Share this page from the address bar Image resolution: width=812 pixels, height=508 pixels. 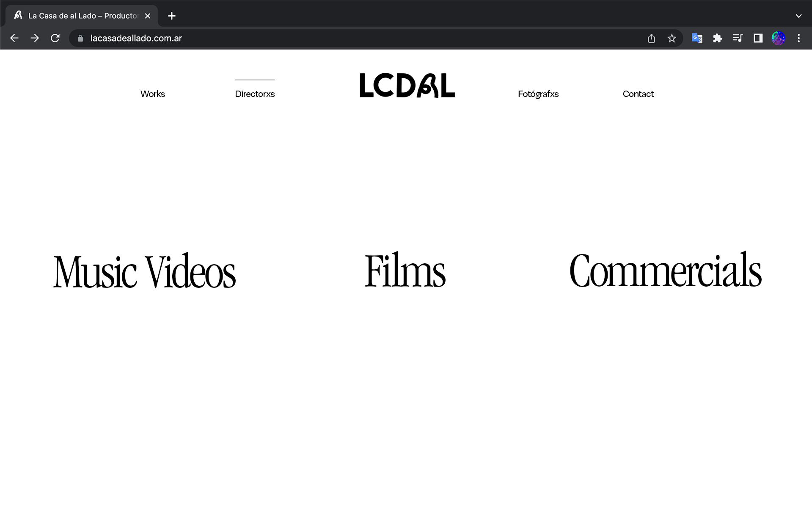[x=651, y=39]
